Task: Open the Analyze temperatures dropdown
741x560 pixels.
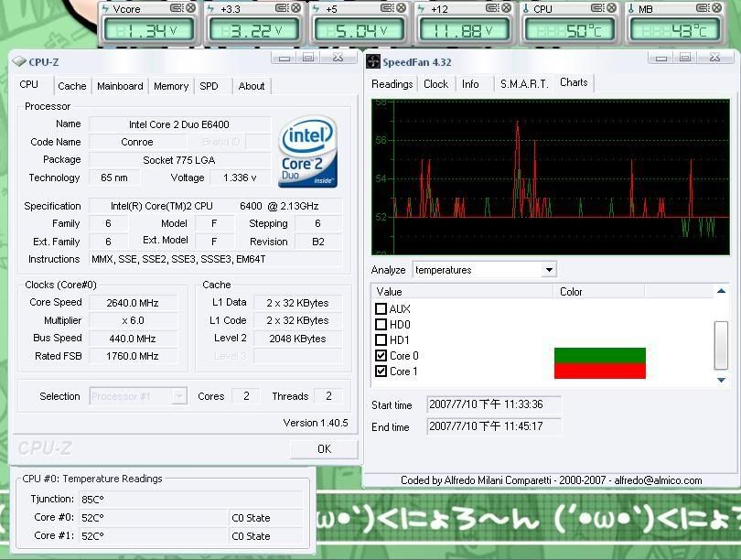Action: tap(549, 270)
